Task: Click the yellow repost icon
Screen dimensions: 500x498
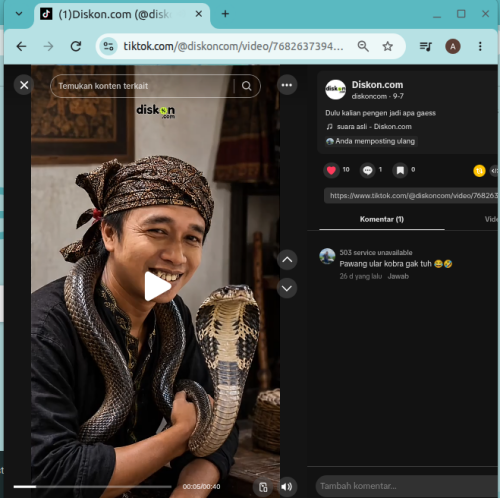Action: pyautogui.click(x=479, y=171)
